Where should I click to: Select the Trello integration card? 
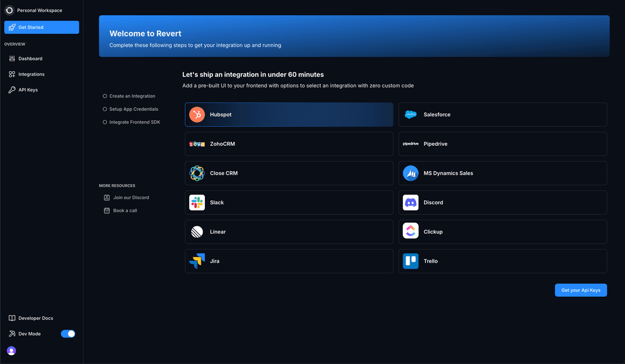coord(503,261)
